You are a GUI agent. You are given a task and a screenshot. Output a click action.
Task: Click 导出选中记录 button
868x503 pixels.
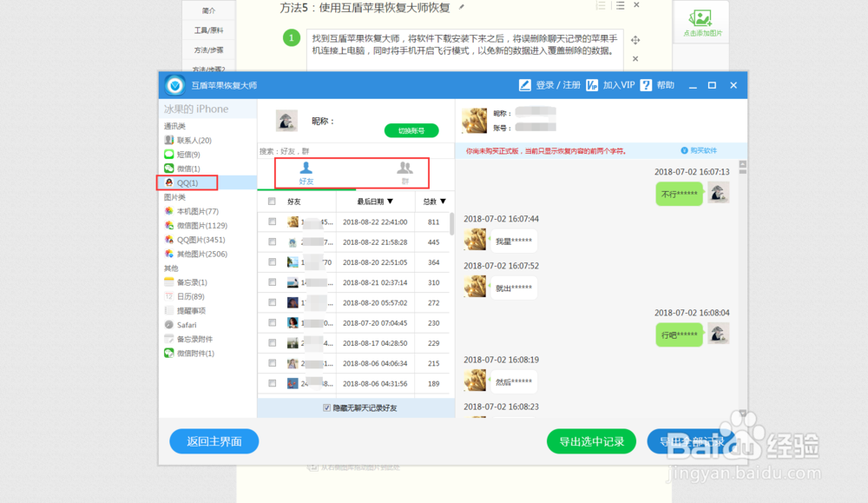[x=591, y=441]
